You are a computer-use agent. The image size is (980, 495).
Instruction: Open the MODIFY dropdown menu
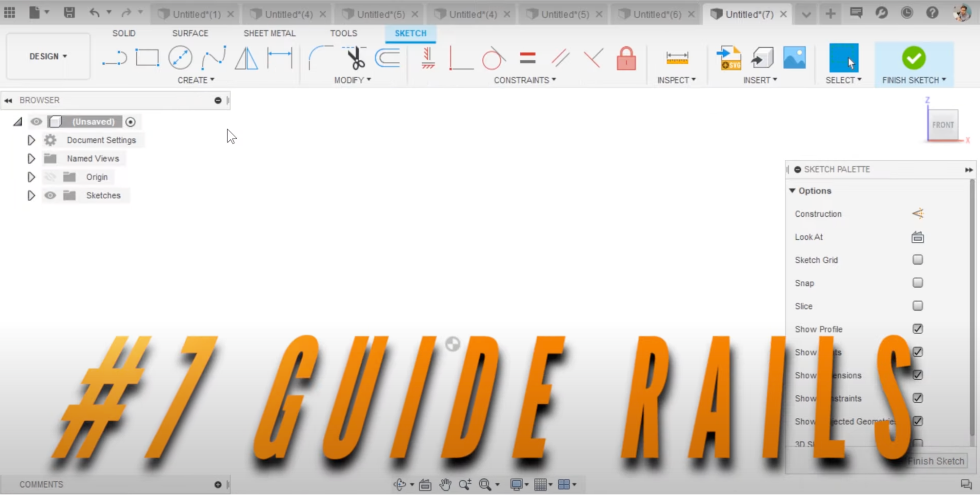click(x=352, y=80)
